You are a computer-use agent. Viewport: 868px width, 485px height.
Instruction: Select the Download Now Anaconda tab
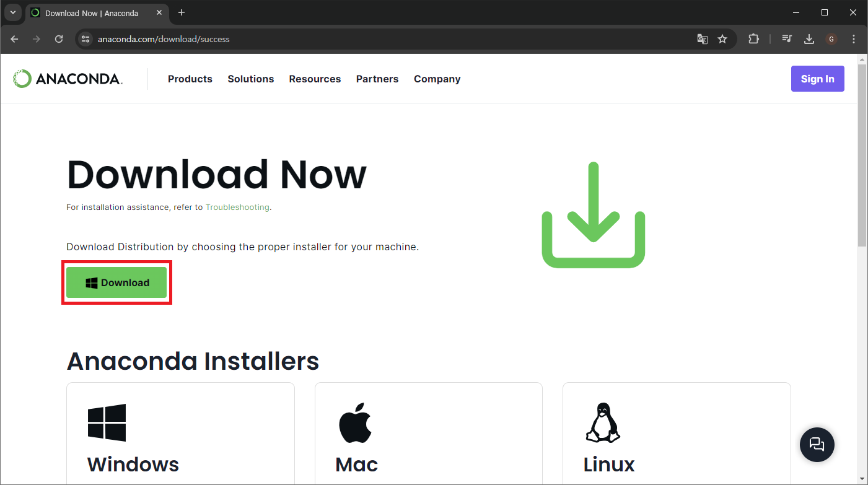(x=97, y=12)
